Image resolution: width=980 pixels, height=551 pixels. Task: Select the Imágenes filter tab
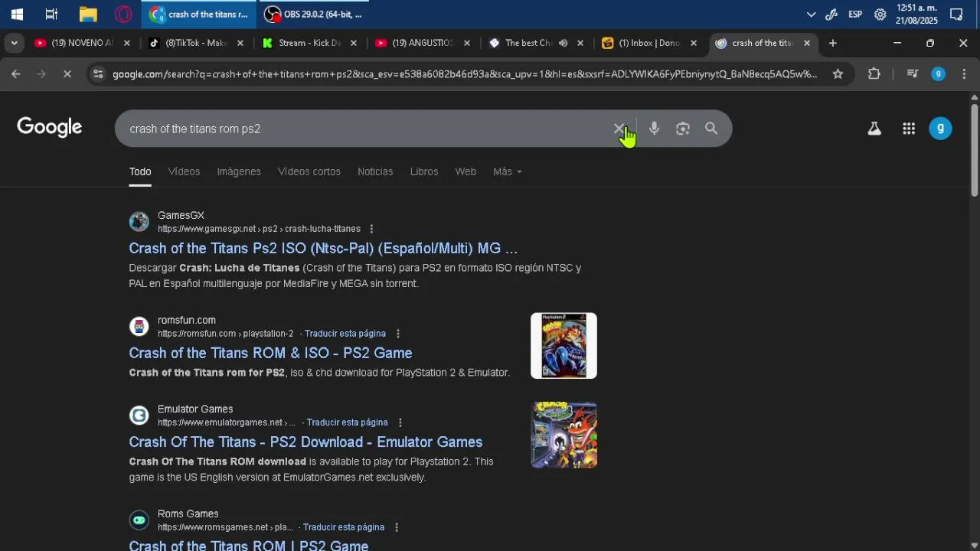point(239,171)
